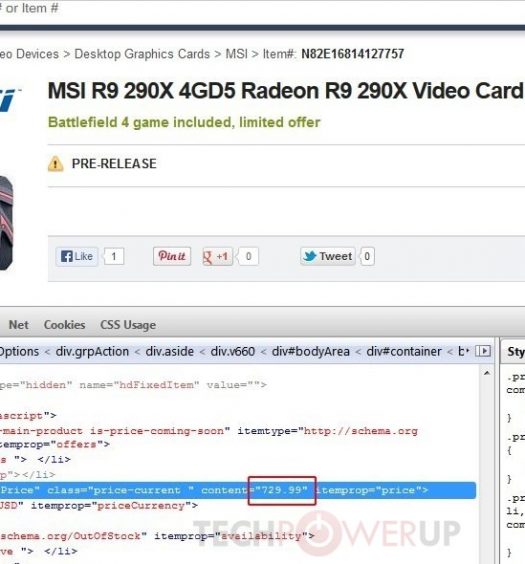Click the priceCurrency itemprop line
525x564 pixels.
click(99, 506)
